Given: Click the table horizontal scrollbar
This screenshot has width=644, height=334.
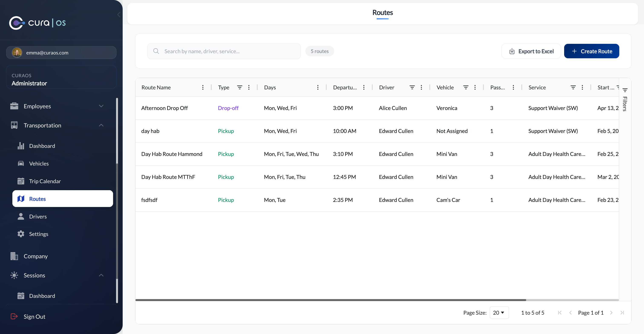Looking at the screenshot, I should pos(331,300).
